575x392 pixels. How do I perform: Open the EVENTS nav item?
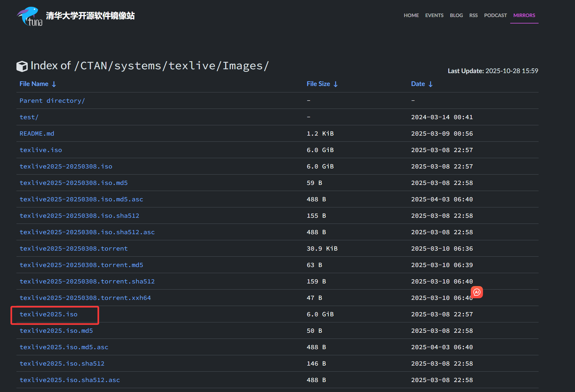(x=434, y=15)
